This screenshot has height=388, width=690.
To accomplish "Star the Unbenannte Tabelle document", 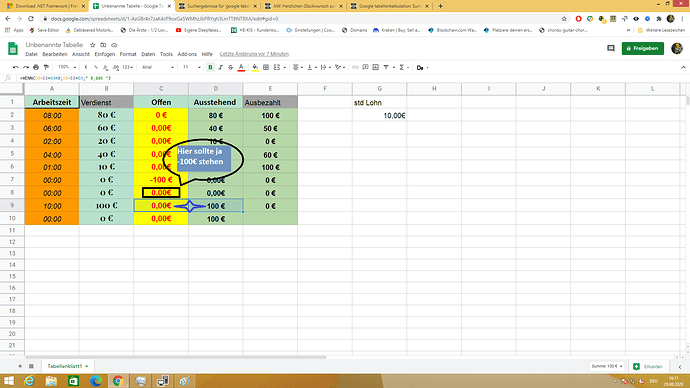I will [92, 45].
